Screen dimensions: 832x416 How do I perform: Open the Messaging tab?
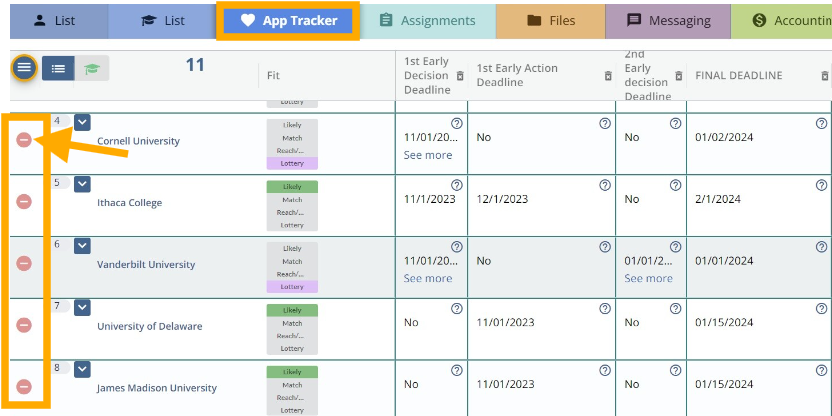668,21
